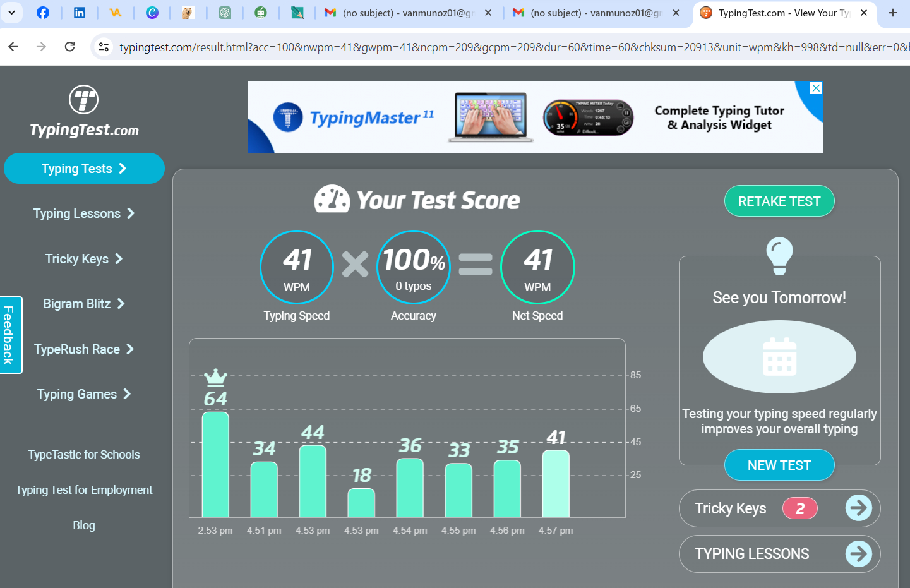
Task: Select the 44 WPM chart bar
Action: click(313, 481)
